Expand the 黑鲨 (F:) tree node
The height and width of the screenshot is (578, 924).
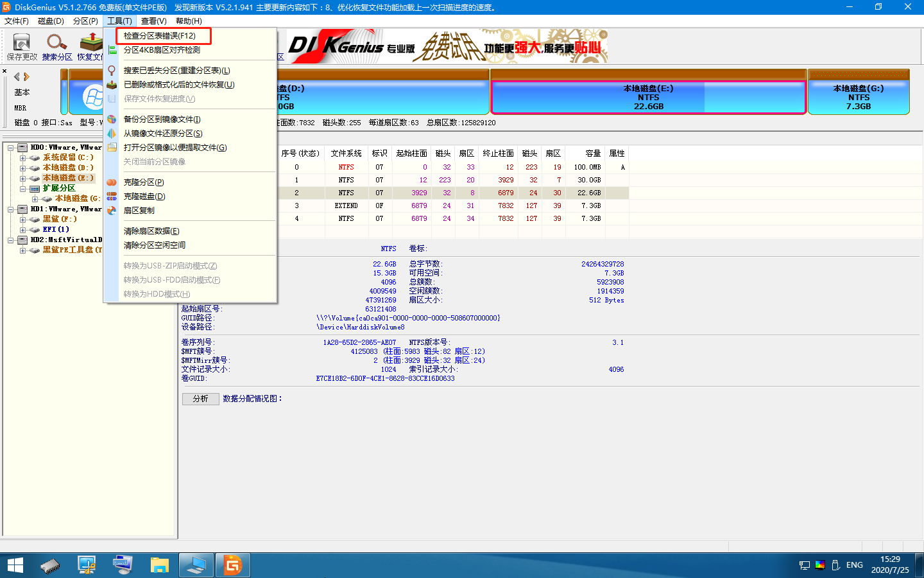pos(22,220)
